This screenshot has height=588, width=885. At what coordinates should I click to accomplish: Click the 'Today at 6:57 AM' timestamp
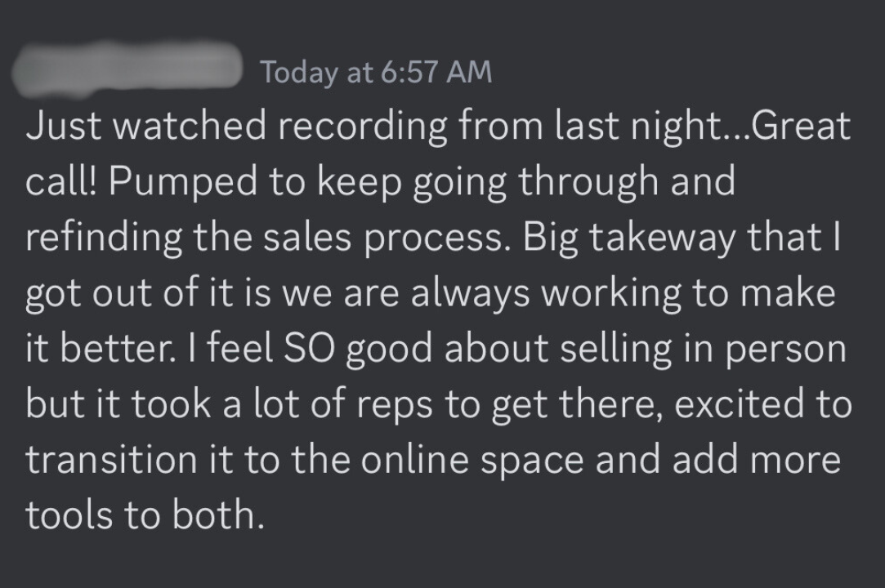[376, 72]
